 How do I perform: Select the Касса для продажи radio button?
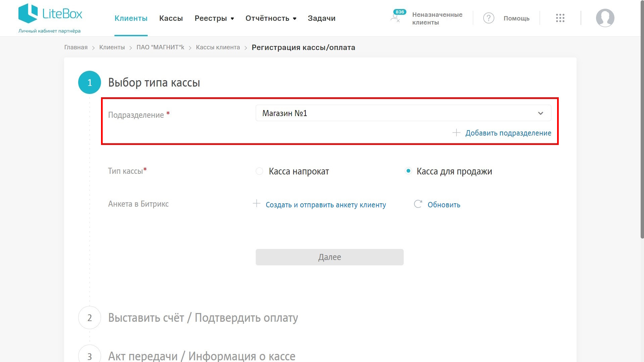click(408, 171)
